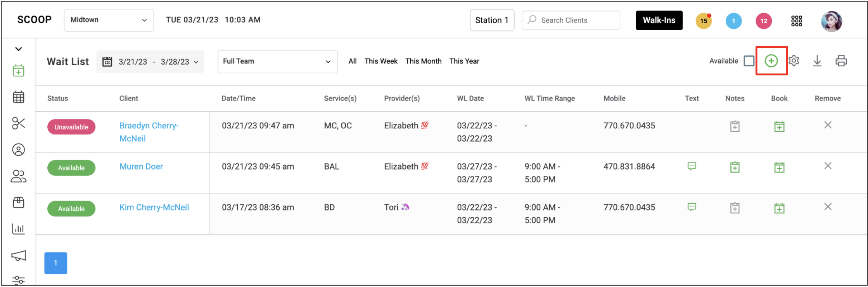Select the This Week filter

[381, 61]
